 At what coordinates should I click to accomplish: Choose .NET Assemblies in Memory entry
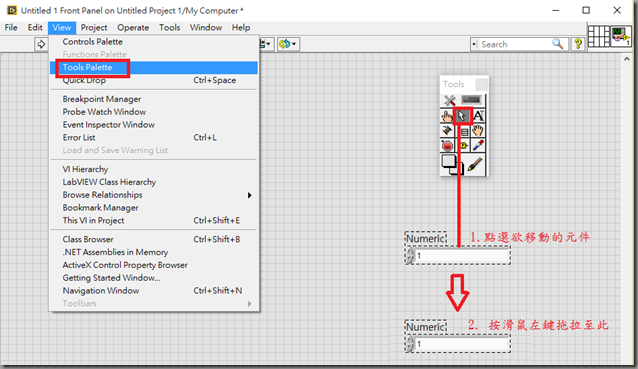(x=154, y=252)
